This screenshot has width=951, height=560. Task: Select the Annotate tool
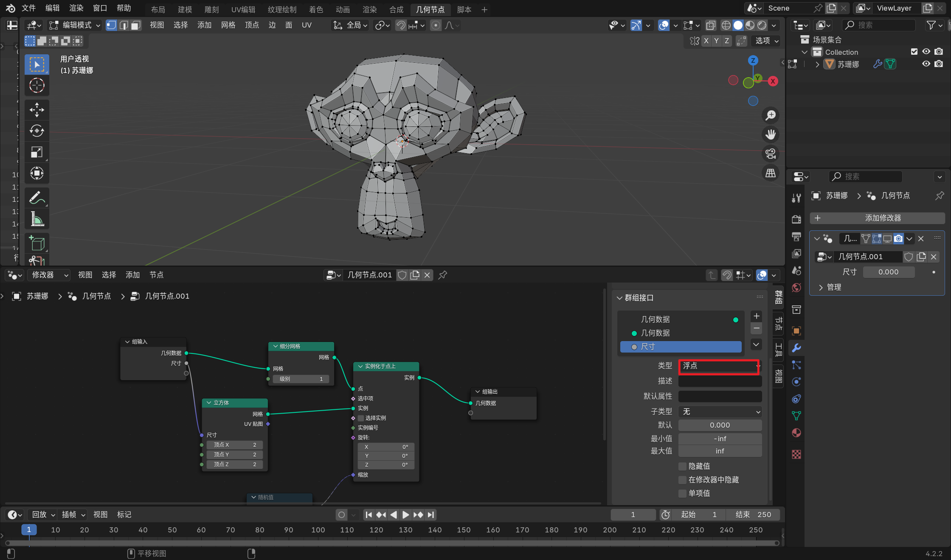pyautogui.click(x=37, y=198)
